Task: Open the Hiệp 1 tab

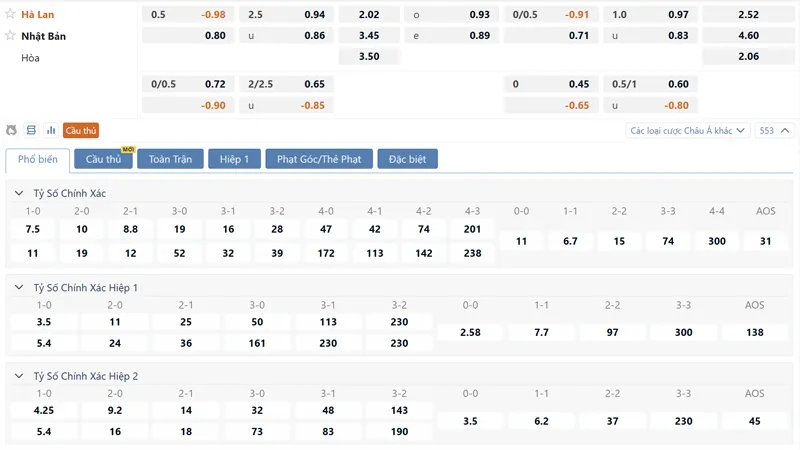Action: coord(234,159)
